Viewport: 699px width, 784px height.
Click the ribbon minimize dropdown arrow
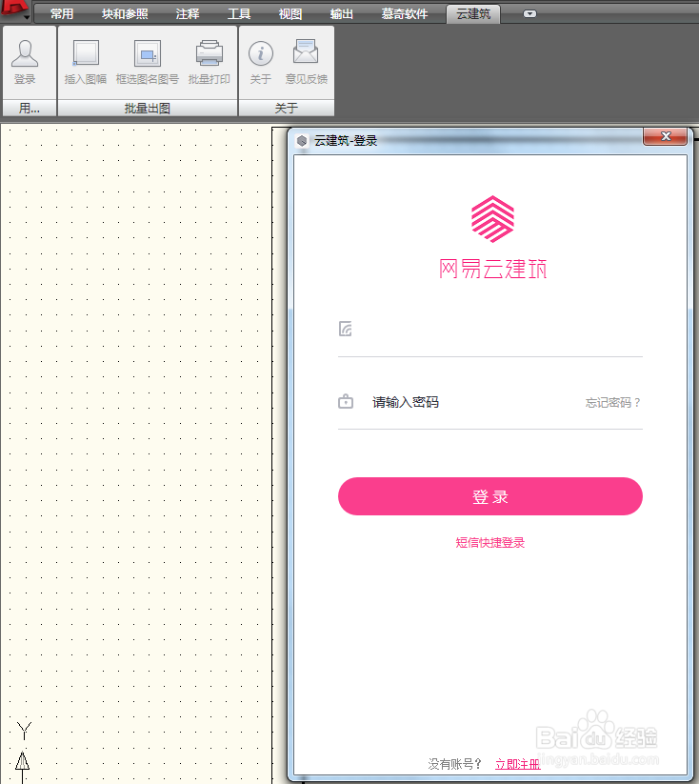click(x=529, y=14)
